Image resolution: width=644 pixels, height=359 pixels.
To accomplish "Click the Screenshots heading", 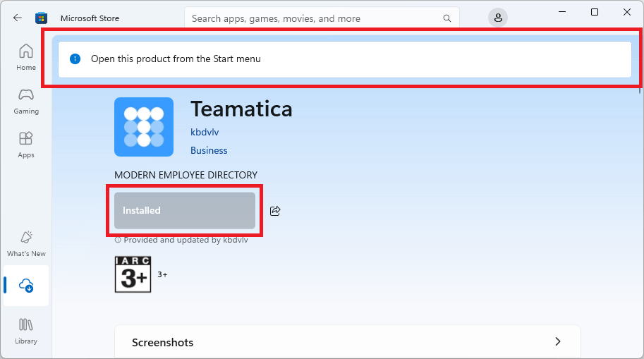I will click(163, 343).
